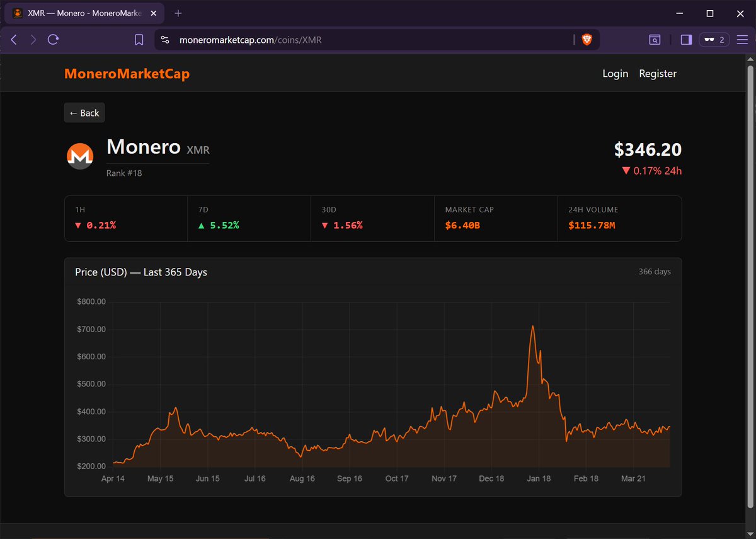This screenshot has height=539, width=756.
Task: Click the market cap value $6.40B
Action: tap(462, 225)
